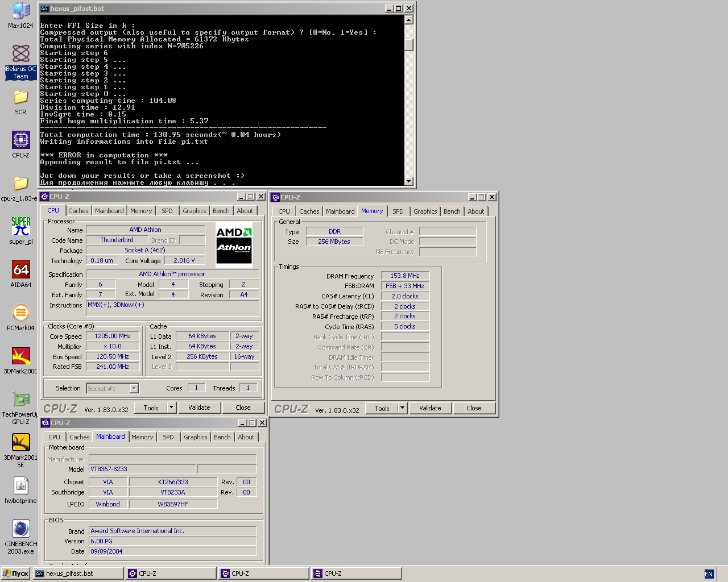Click the Memory Size 256 MBytes value
Viewport: 728px width, 582px height.
pyautogui.click(x=334, y=242)
